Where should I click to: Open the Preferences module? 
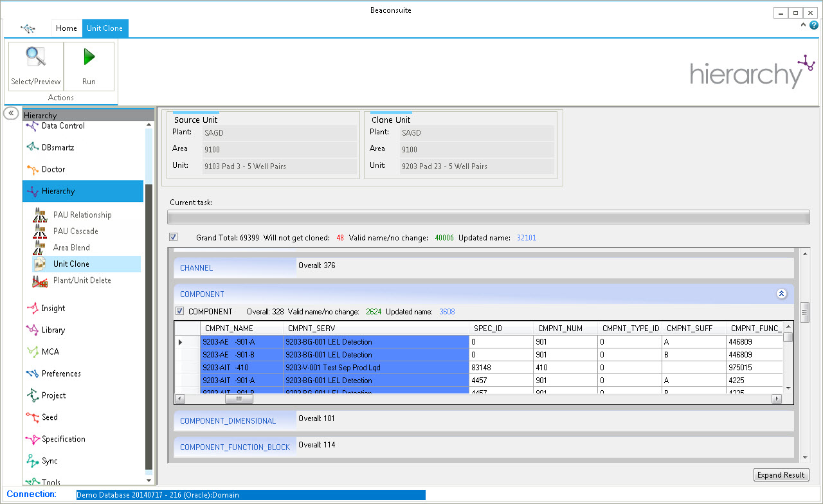coord(61,373)
